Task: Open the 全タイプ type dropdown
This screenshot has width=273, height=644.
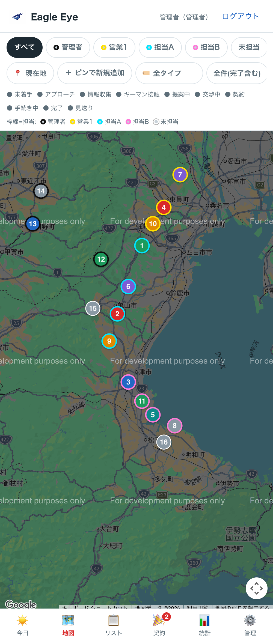Action: [x=169, y=73]
